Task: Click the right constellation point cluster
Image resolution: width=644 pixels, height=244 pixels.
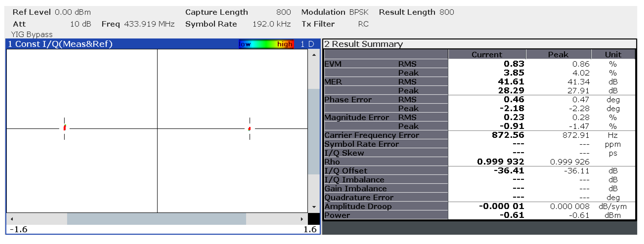Action: tap(249, 129)
